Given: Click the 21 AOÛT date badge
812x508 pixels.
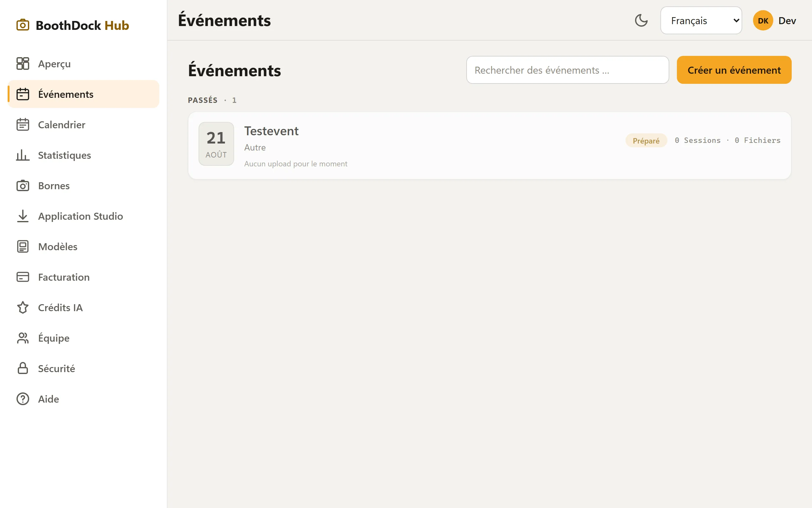Looking at the screenshot, I should [216, 144].
